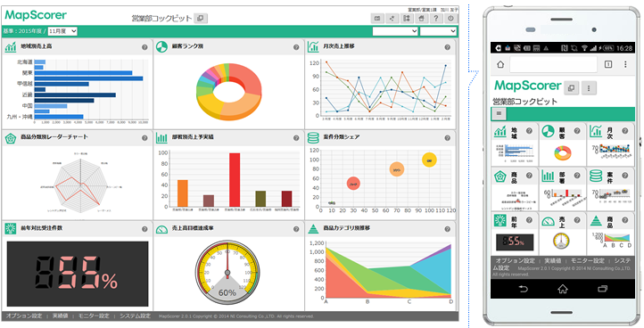The height and width of the screenshot is (328, 644).
Task: Click the 部署別売上予実績 column-chart header icon
Action: point(161,138)
